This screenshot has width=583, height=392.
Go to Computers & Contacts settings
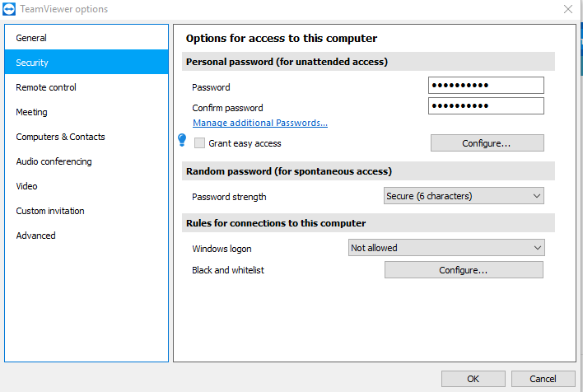pyautogui.click(x=86, y=137)
